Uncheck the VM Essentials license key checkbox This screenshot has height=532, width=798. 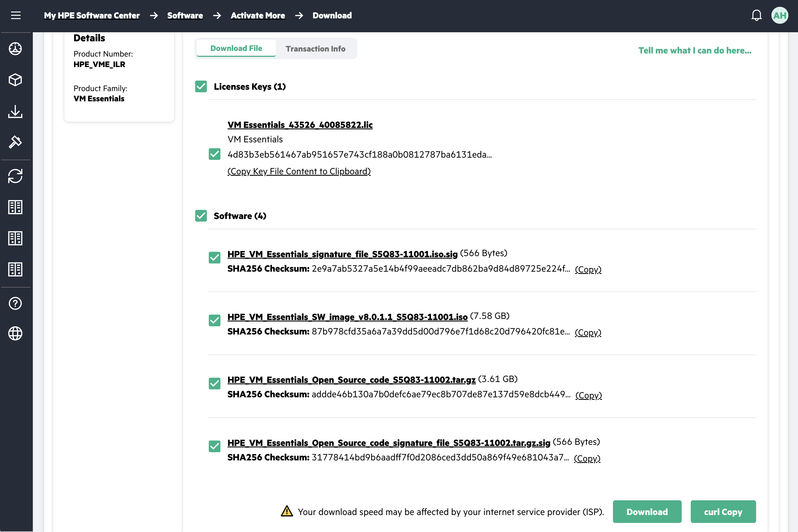pos(214,154)
